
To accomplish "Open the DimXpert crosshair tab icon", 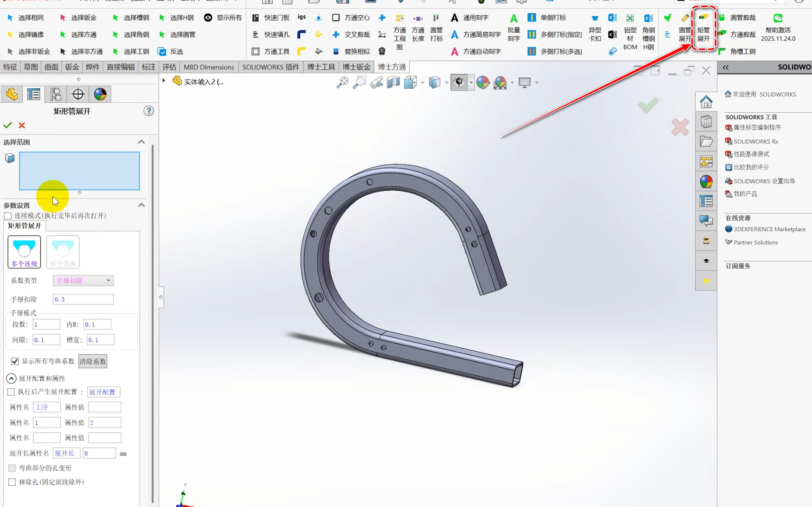I will point(78,95).
